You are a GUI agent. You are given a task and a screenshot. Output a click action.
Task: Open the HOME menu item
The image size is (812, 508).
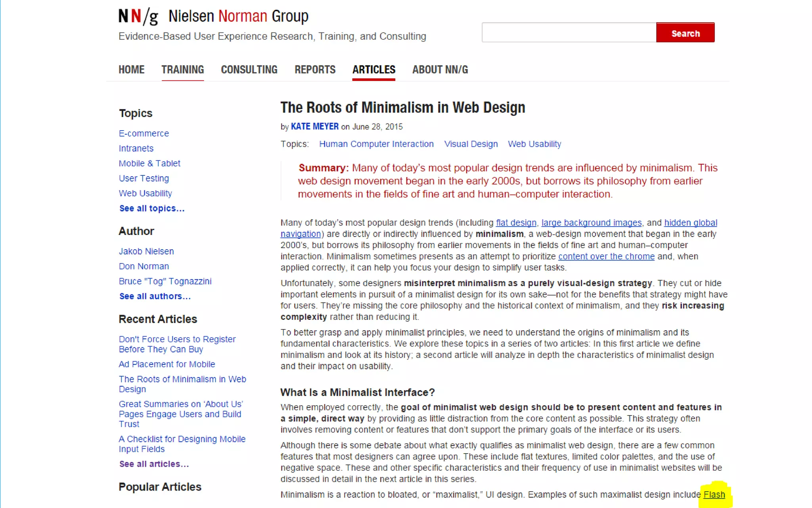(131, 70)
